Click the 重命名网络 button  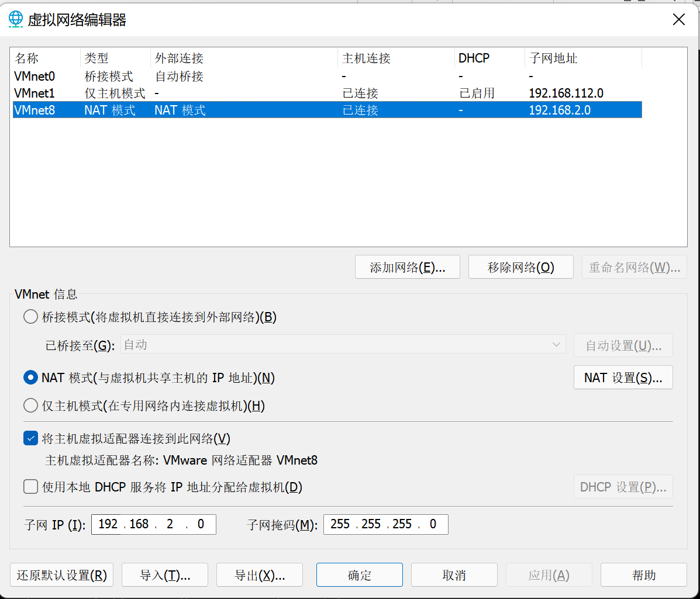[635, 267]
